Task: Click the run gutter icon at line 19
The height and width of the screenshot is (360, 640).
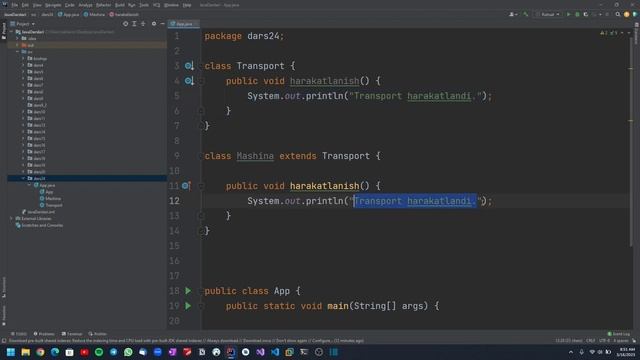Action: 188,306
